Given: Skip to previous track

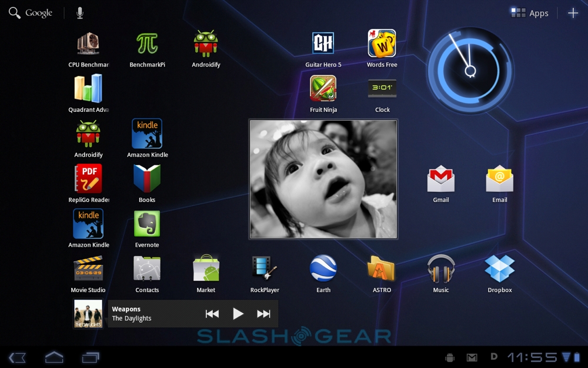Looking at the screenshot, I should pos(212,314).
